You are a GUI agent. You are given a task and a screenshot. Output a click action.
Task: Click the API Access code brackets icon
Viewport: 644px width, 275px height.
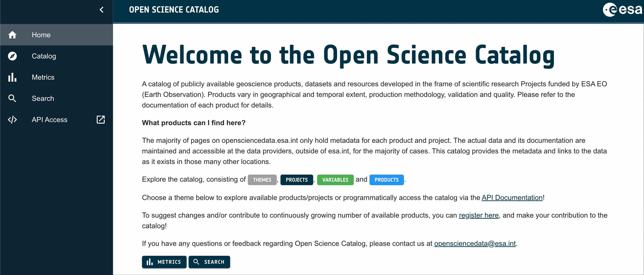[12, 120]
